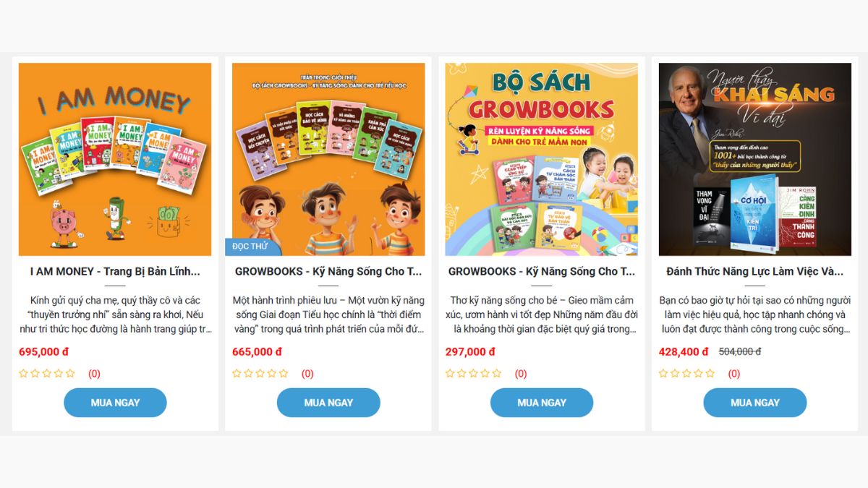Click the I AM MONEY book set image
This screenshot has height=488, width=868.
[x=115, y=159]
